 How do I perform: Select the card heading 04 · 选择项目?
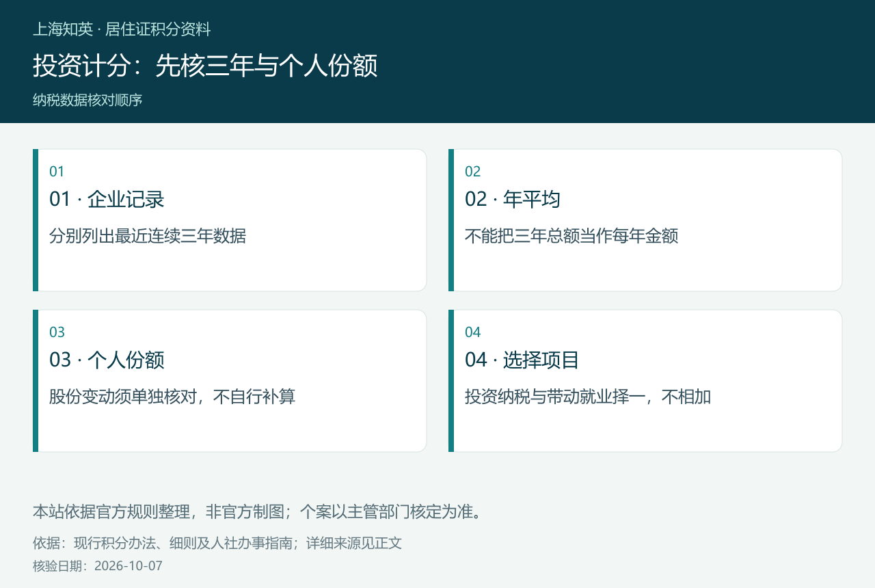(x=522, y=360)
